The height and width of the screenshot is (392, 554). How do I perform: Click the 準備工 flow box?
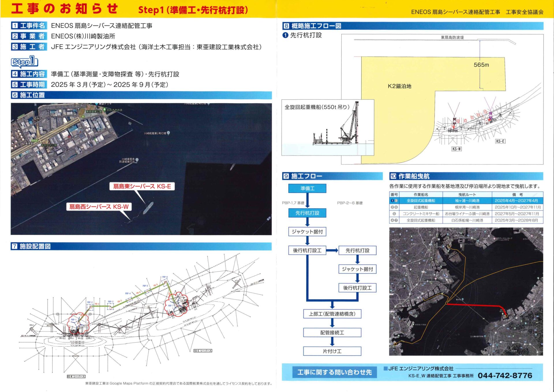point(307,188)
